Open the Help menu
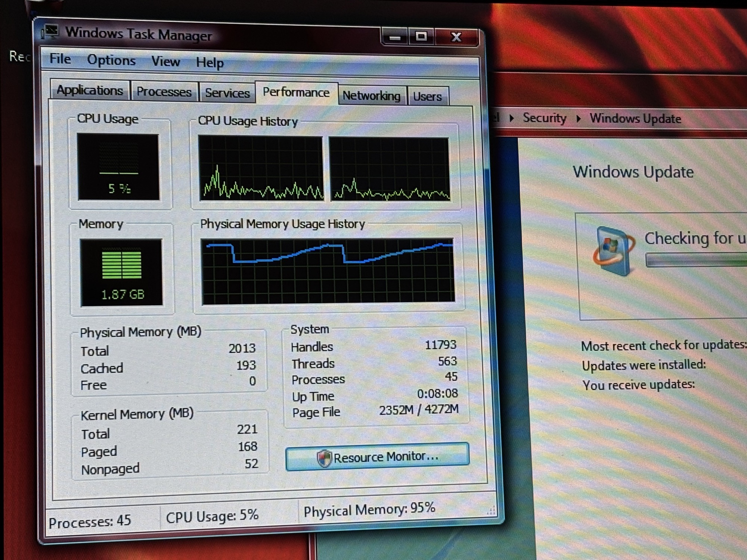The width and height of the screenshot is (747, 560). pos(210,63)
